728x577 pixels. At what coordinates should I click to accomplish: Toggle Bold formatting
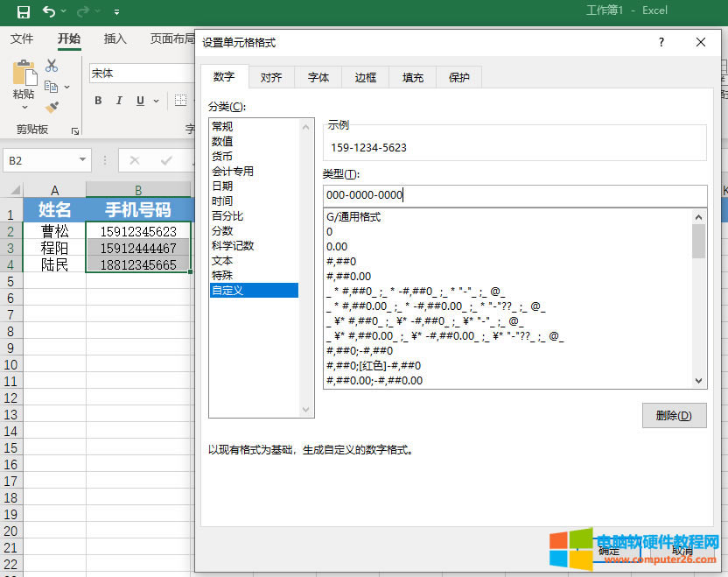click(98, 101)
